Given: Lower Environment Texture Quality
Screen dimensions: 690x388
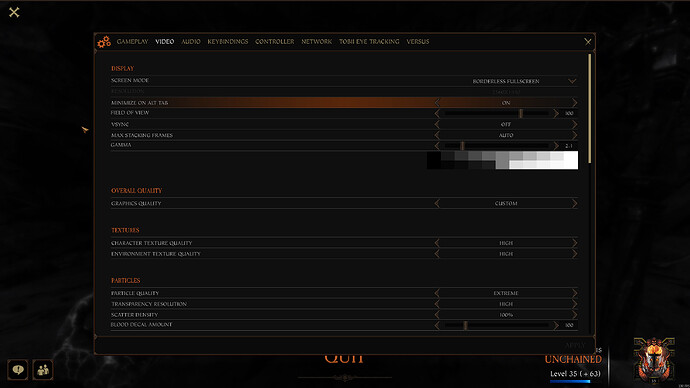Looking at the screenshot, I should 437,254.
